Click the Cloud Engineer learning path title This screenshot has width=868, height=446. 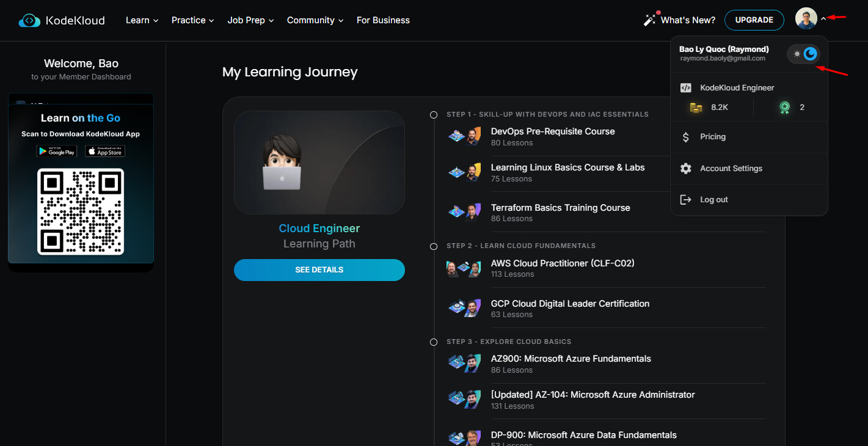coord(319,228)
